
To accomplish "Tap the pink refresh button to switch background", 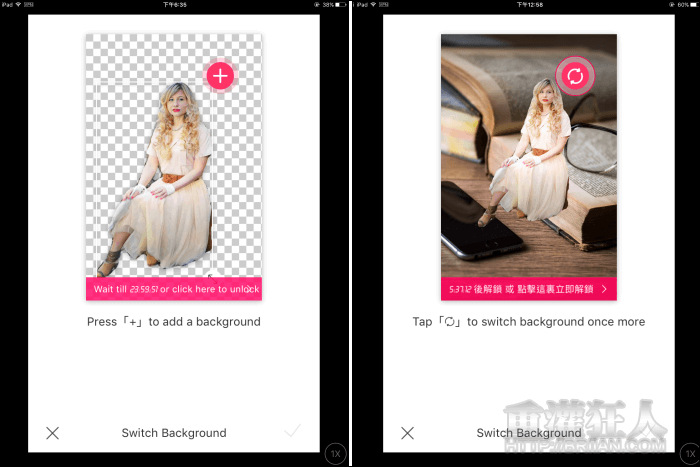I will pos(575,75).
